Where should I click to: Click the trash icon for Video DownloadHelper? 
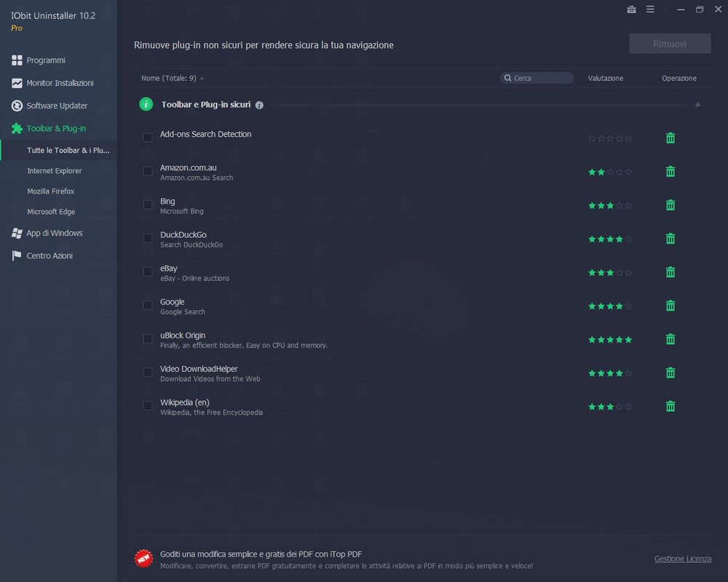[670, 372]
